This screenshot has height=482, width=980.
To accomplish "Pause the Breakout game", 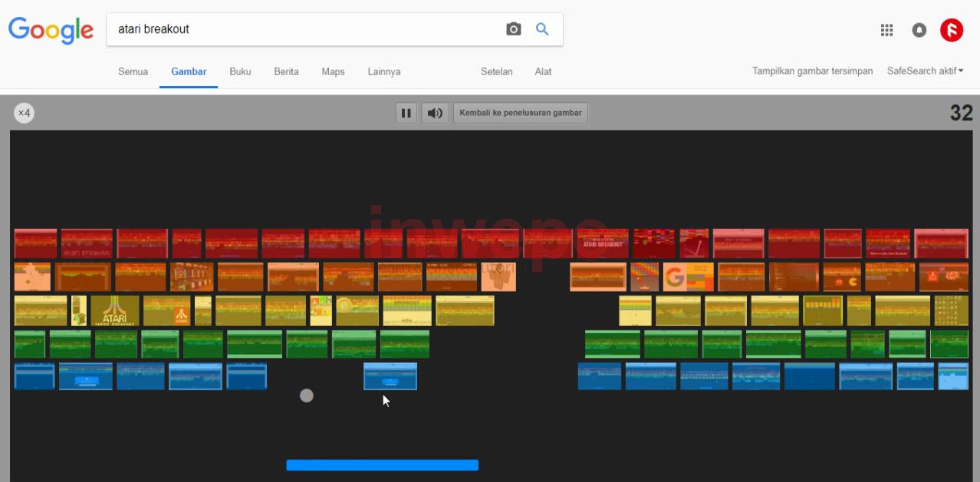I will pyautogui.click(x=406, y=113).
